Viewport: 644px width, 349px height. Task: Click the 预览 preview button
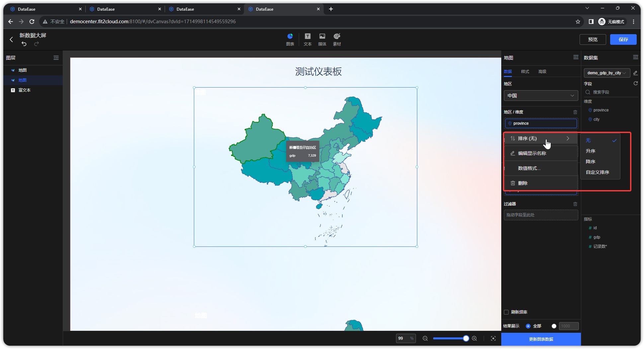(x=593, y=39)
